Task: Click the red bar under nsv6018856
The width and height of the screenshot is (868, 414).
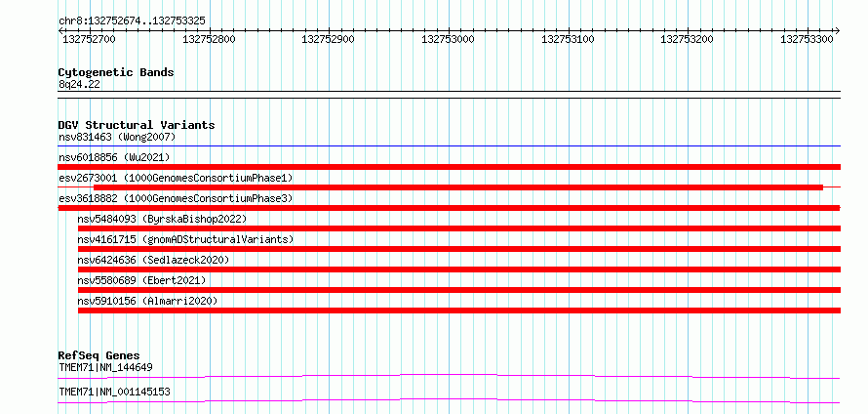Action: [x=449, y=167]
